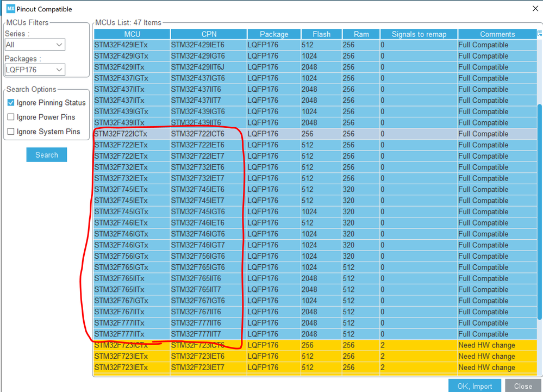This screenshot has height=392, width=543.
Task: Choose the STM32F765IGT6 part
Action: point(209,267)
